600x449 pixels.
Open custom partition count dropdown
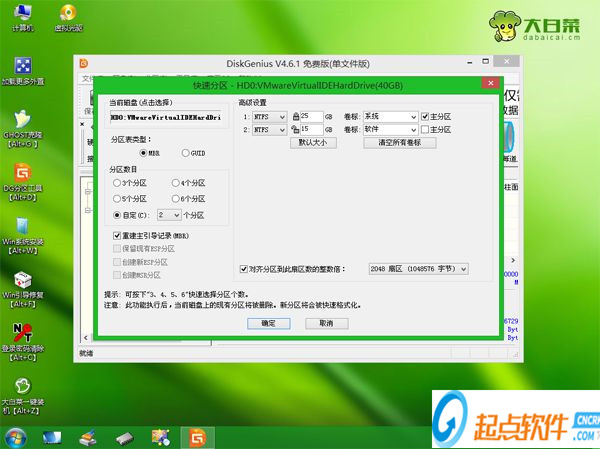170,215
